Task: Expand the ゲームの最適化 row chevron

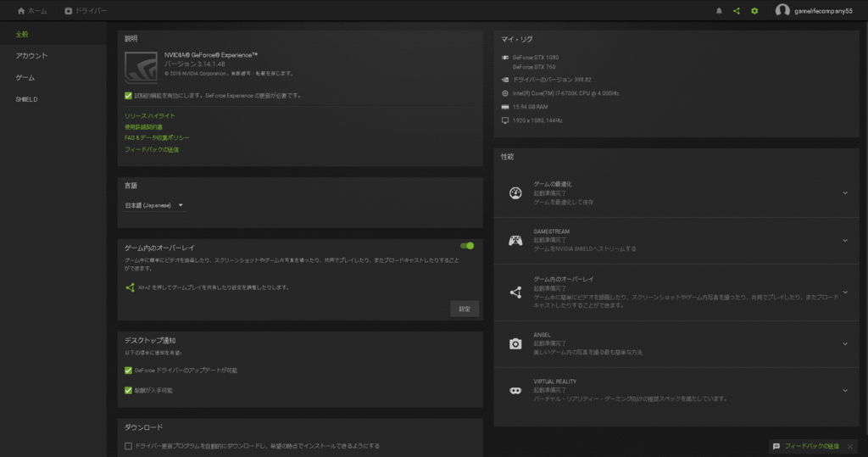Action: point(845,192)
